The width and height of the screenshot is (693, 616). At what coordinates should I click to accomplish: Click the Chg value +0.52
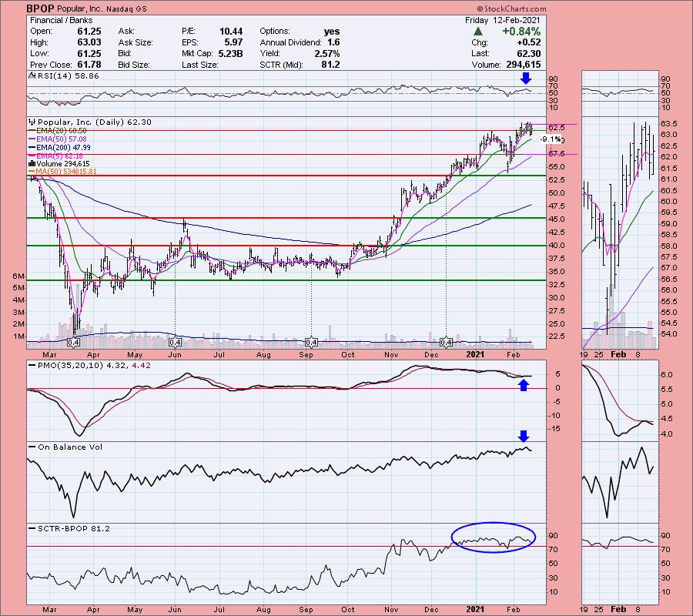[x=528, y=42]
